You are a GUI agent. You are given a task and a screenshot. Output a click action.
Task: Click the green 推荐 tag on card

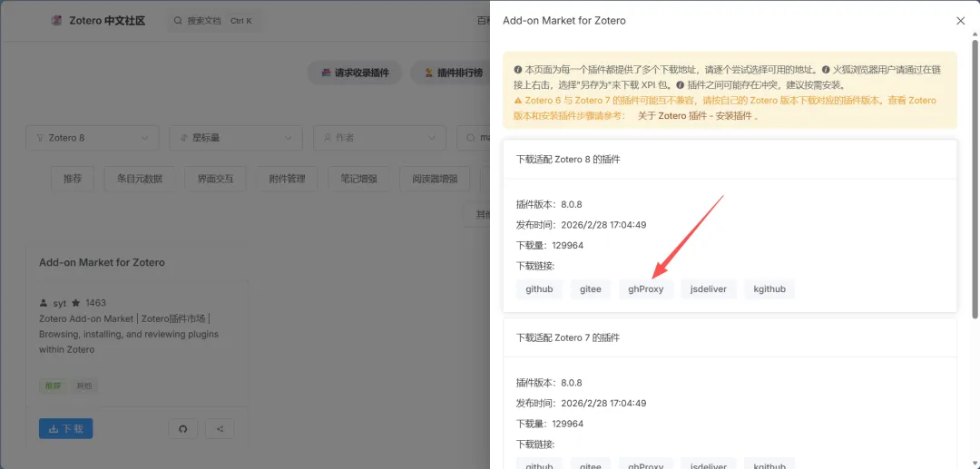tap(54, 386)
